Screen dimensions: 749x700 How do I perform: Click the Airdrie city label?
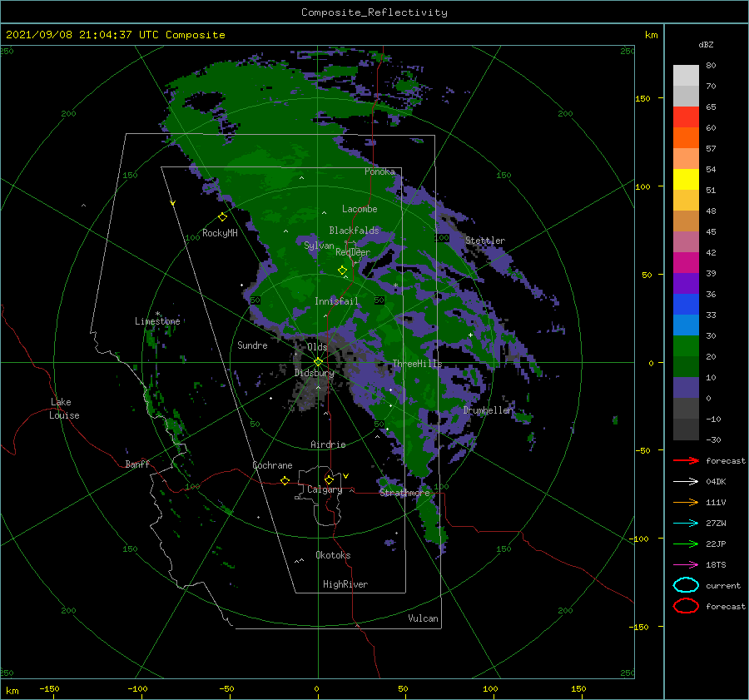[328, 444]
